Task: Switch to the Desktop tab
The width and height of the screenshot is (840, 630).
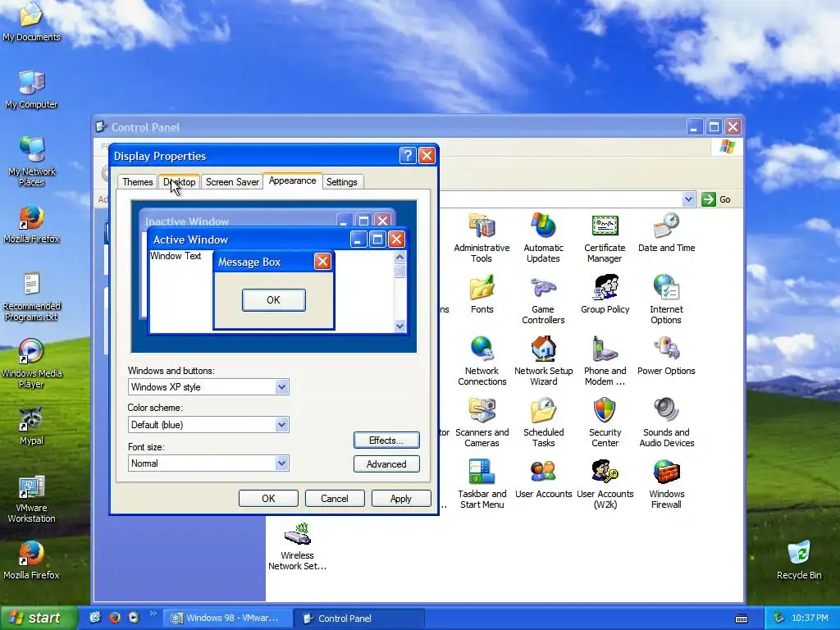Action: coord(180,182)
